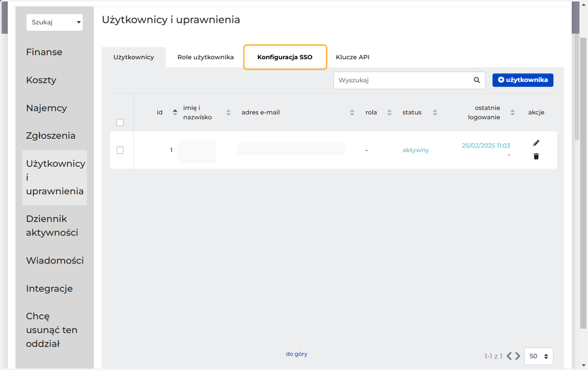Open the Klucze API tab
Viewport: 588px width, 370px height.
click(x=353, y=57)
